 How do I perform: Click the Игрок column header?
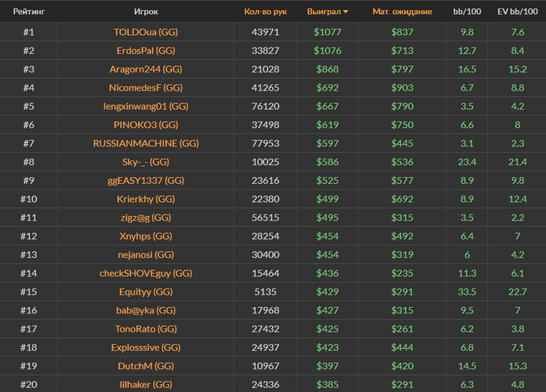click(146, 12)
